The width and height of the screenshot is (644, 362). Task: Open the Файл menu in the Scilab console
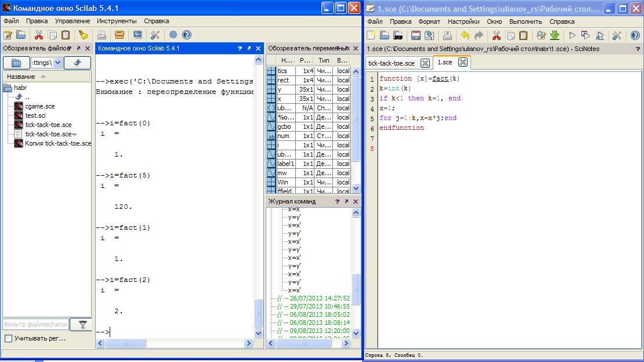pos(12,21)
